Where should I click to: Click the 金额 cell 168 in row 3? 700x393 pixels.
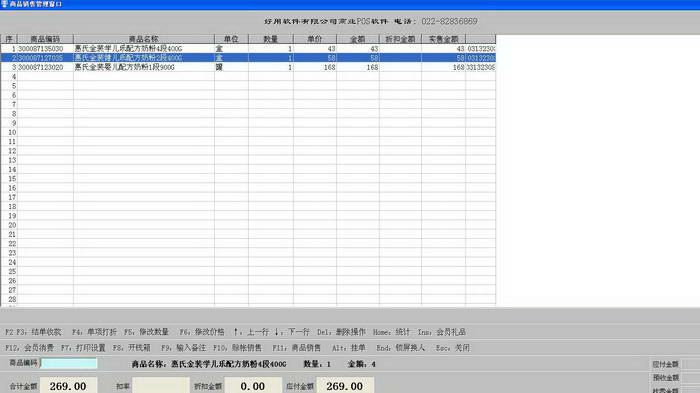pos(358,67)
